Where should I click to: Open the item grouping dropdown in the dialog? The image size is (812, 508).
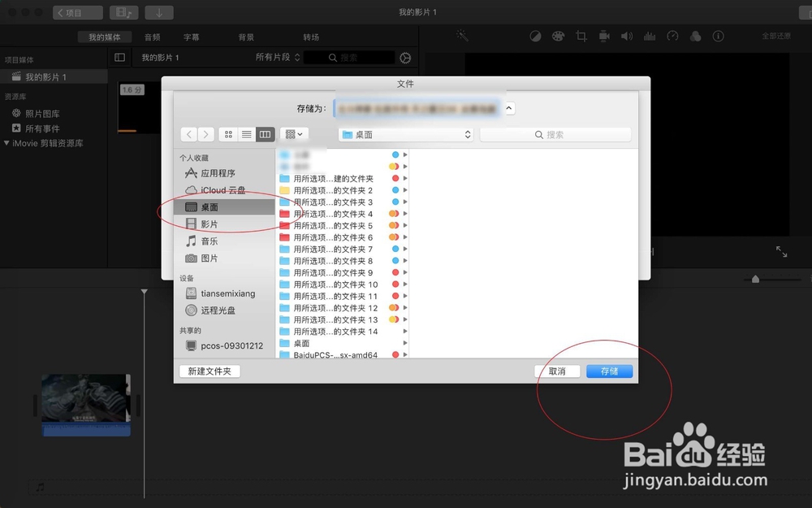(x=292, y=134)
